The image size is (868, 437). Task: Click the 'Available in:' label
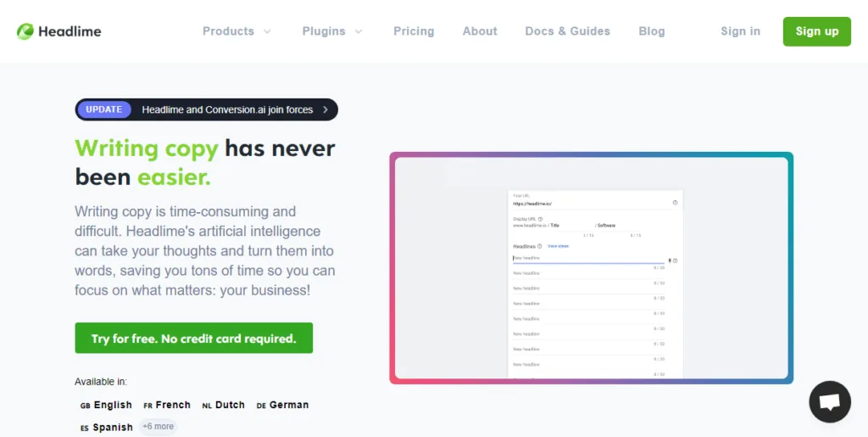(x=101, y=382)
